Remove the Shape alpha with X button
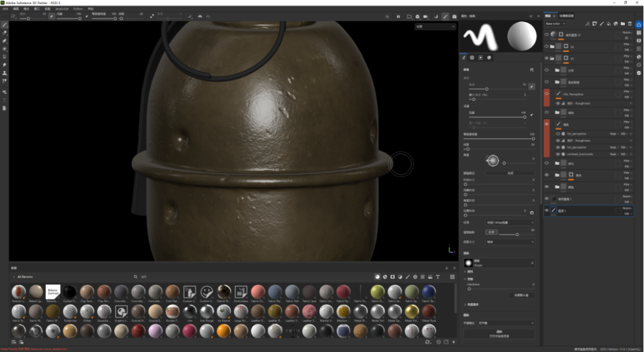The height and width of the screenshot is (352, 644). pyautogui.click(x=532, y=263)
